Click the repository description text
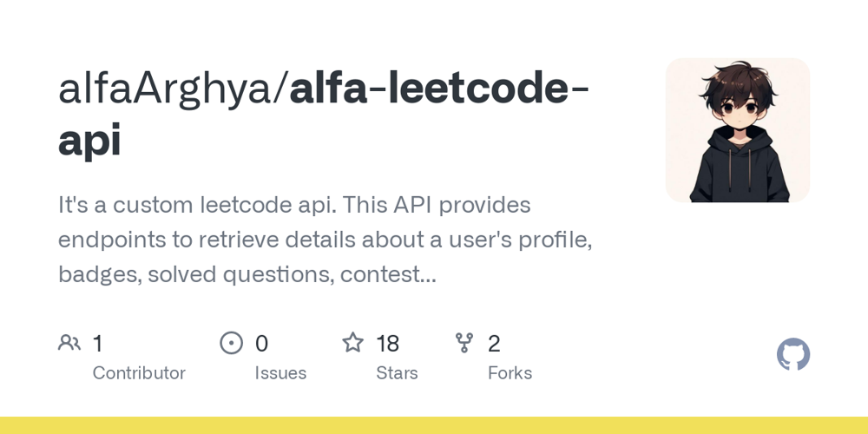Image resolution: width=868 pixels, height=434 pixels. click(x=325, y=240)
